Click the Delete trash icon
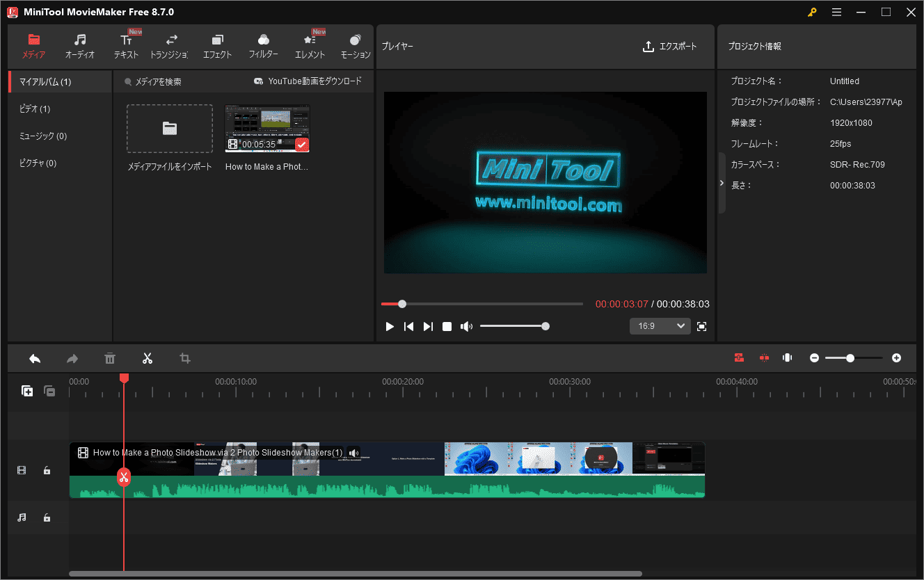The width and height of the screenshot is (924, 580). click(x=110, y=358)
